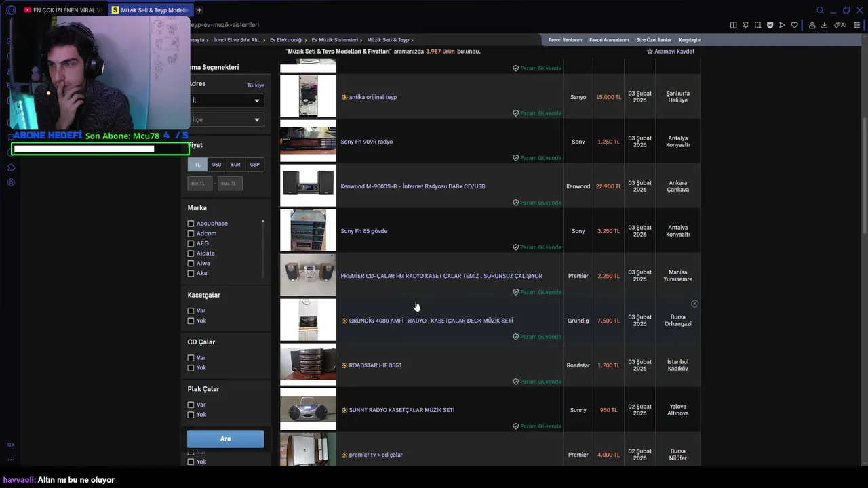Click star badge beside ROADSTAR HIF 8551
868x488 pixels.
(x=344, y=365)
